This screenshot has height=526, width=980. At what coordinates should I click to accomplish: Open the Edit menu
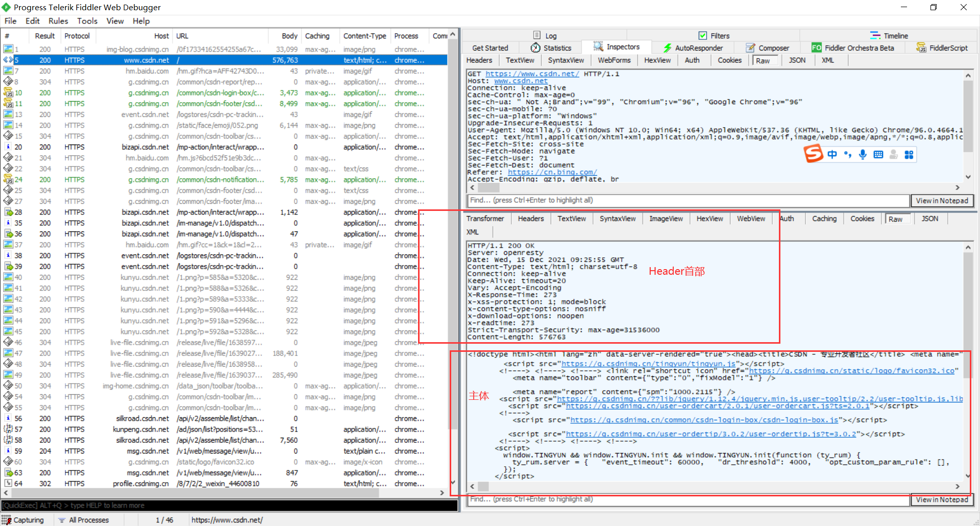pos(33,21)
